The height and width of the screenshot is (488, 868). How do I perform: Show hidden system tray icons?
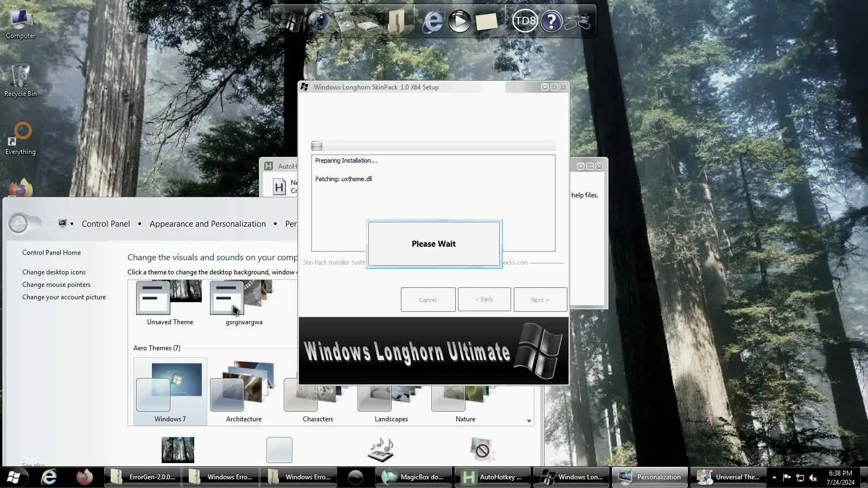774,477
